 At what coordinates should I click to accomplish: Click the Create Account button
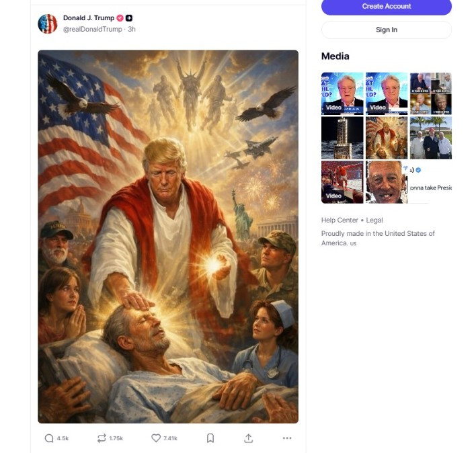pyautogui.click(x=386, y=7)
